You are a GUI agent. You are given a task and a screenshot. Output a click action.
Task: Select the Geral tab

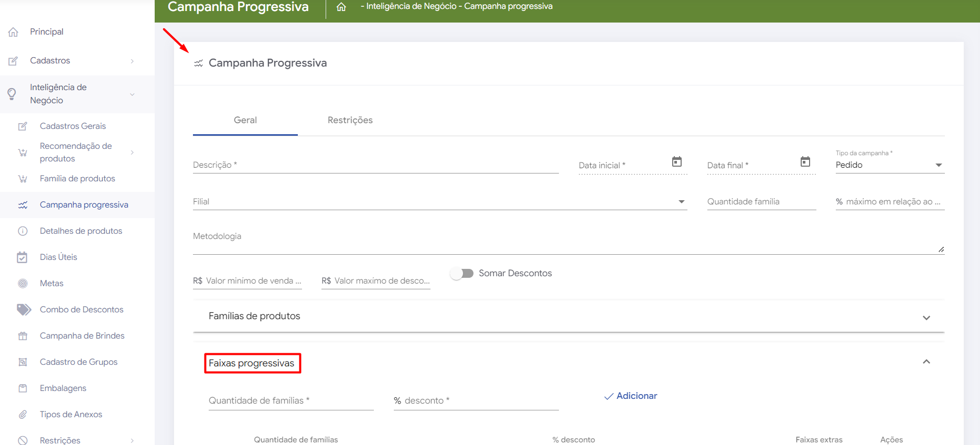click(245, 121)
